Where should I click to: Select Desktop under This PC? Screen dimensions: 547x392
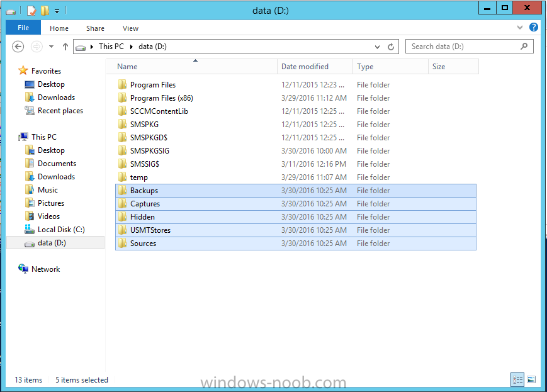coord(51,150)
